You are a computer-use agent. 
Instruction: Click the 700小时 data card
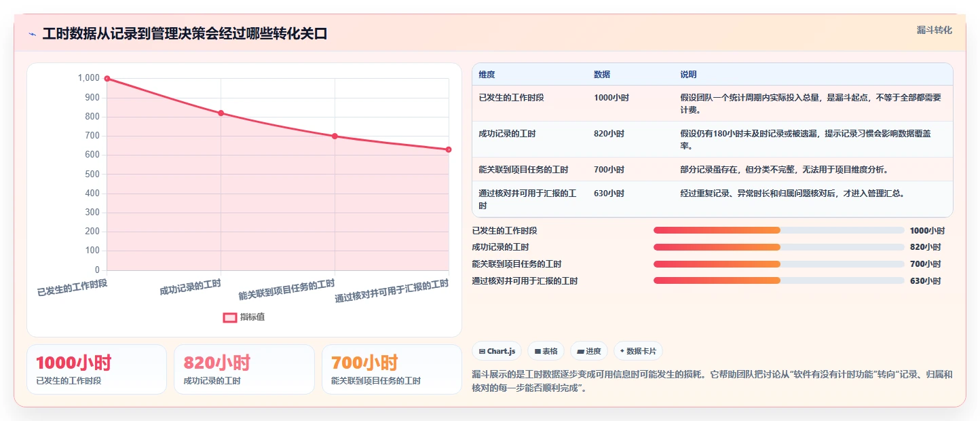click(x=392, y=369)
